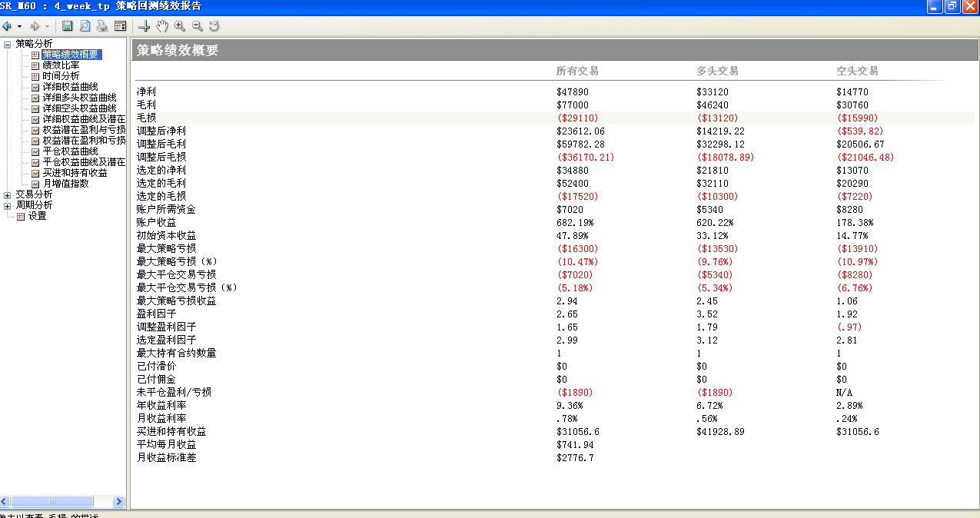
Task: Click the 所有交易 column header
Action: 577,71
